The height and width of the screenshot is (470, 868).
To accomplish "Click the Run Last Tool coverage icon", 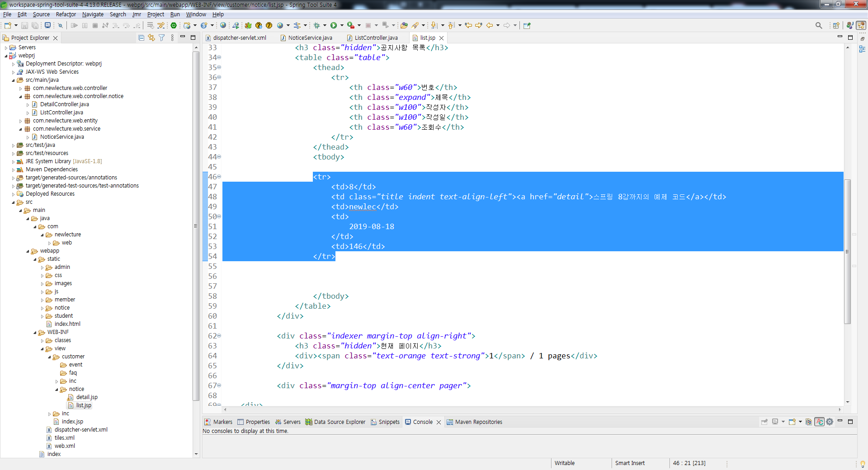I will [x=350, y=25].
